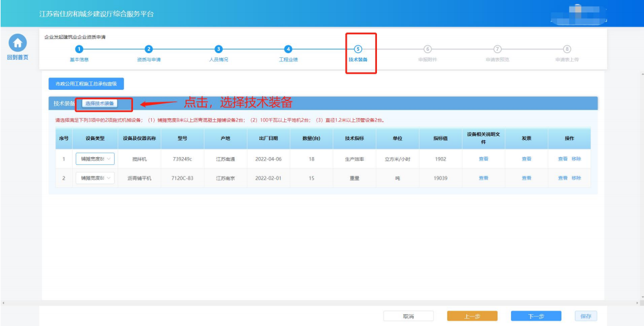Click 移除 in the 搅拌机 row
The height and width of the screenshot is (326, 644).
pyautogui.click(x=576, y=159)
